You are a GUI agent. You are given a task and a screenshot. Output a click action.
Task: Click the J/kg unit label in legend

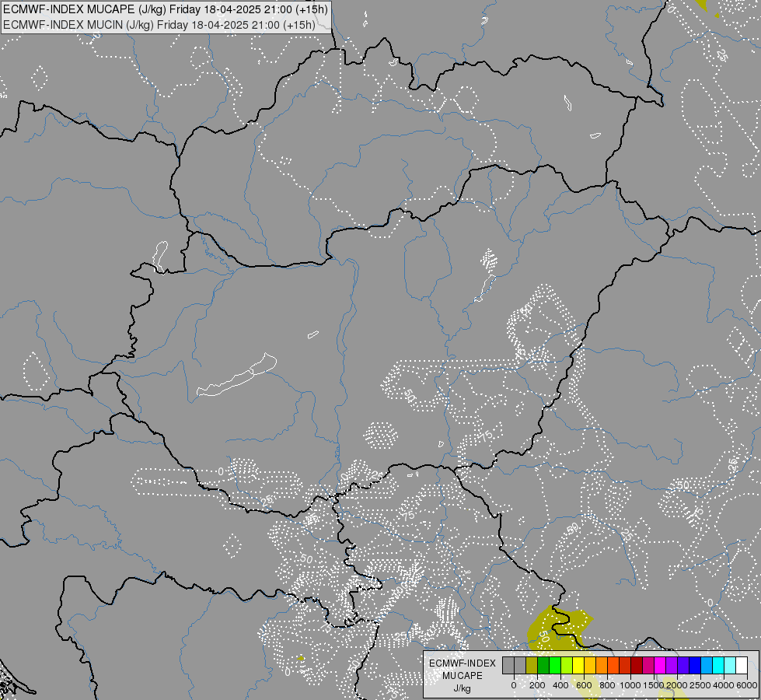[x=462, y=688]
